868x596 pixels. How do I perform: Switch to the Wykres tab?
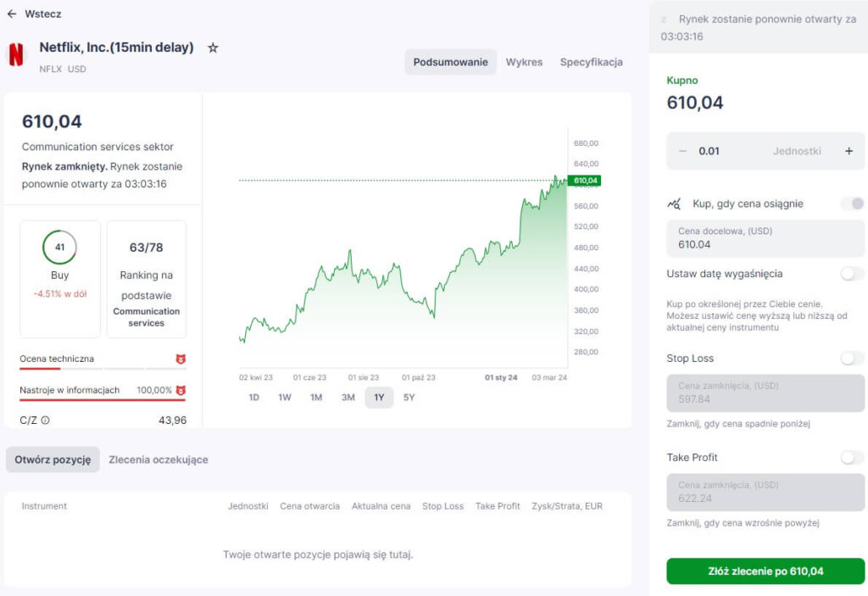(x=524, y=62)
